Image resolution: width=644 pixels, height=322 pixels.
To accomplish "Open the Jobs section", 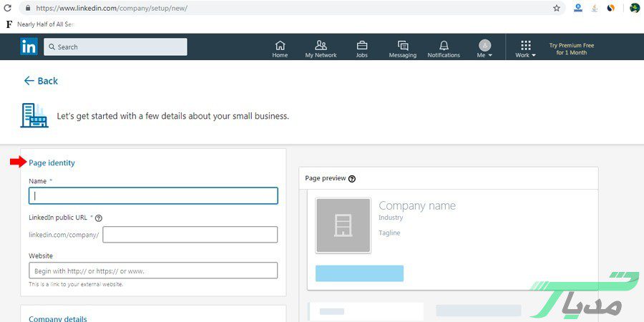I will point(362,49).
